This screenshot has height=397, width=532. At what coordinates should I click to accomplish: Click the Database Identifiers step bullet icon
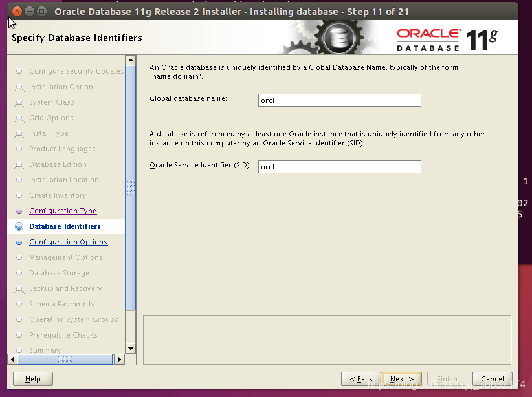pyautogui.click(x=19, y=226)
